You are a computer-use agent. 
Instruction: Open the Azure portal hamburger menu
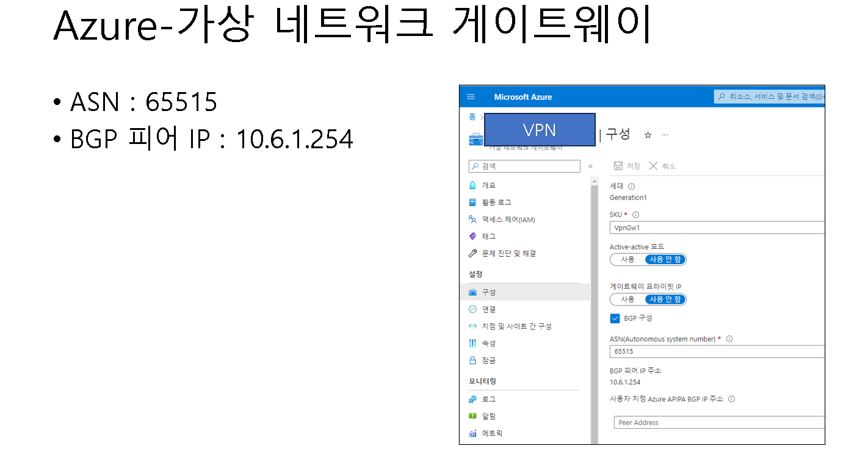(x=471, y=97)
